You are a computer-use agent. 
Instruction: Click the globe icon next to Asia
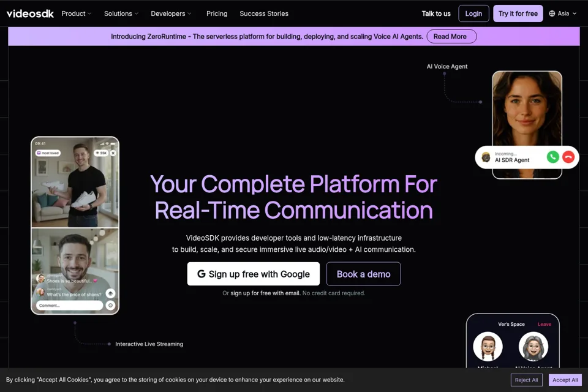tap(552, 13)
